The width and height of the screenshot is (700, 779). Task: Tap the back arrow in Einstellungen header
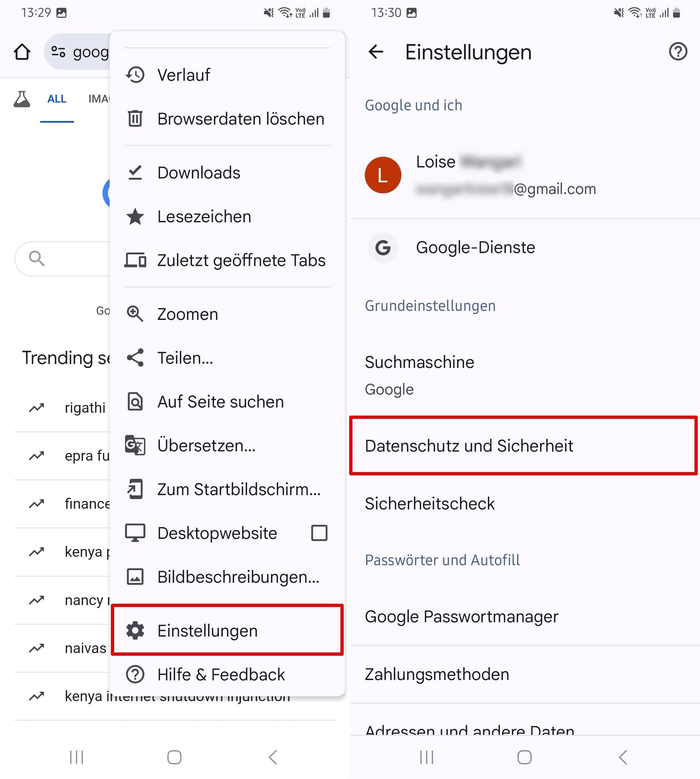[376, 52]
